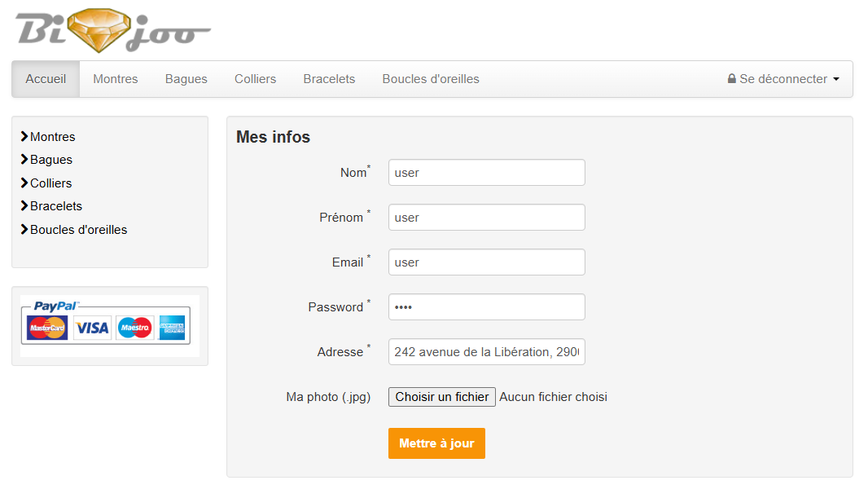Expand the Bagues sidebar chevron

coord(24,160)
